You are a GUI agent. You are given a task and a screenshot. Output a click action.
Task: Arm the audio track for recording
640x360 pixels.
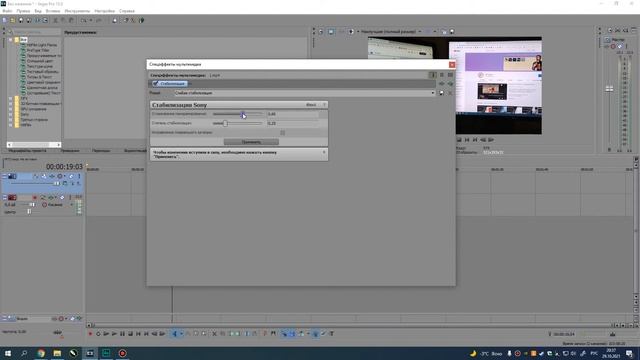35,198
